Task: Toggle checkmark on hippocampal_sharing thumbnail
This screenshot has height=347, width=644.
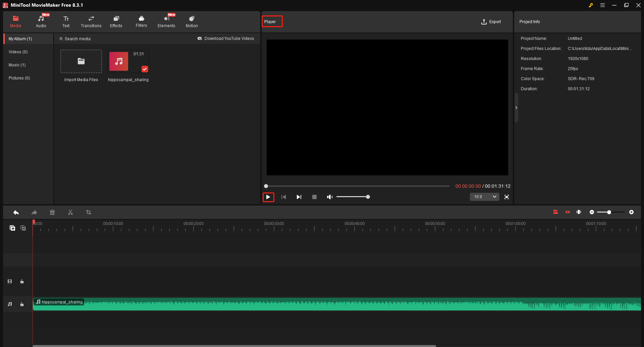Action: [x=145, y=69]
